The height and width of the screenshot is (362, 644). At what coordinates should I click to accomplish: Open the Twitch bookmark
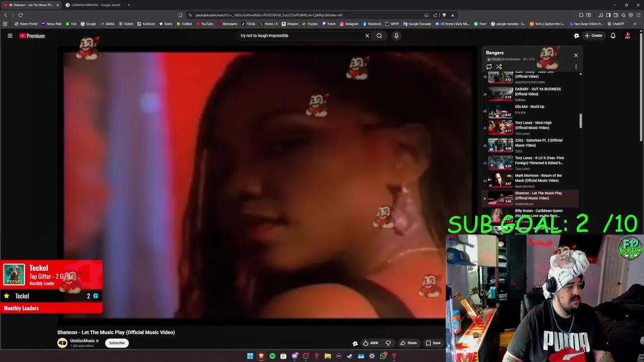coord(329,24)
